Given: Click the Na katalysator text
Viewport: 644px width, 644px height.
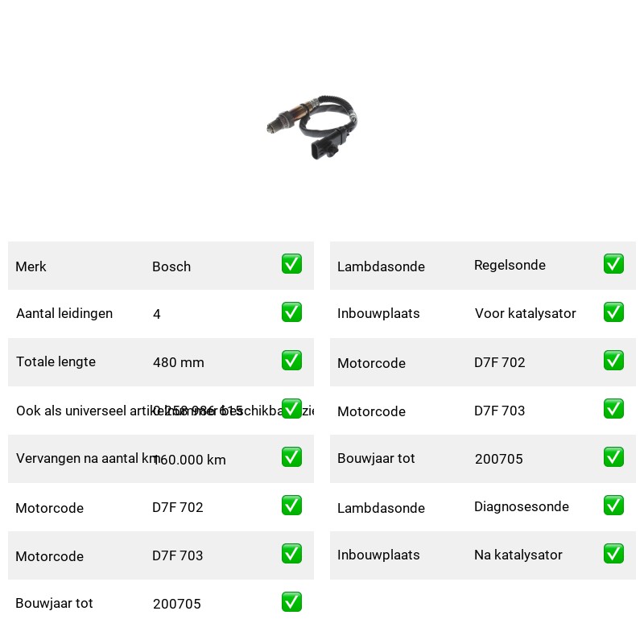Looking at the screenshot, I should (518, 555).
